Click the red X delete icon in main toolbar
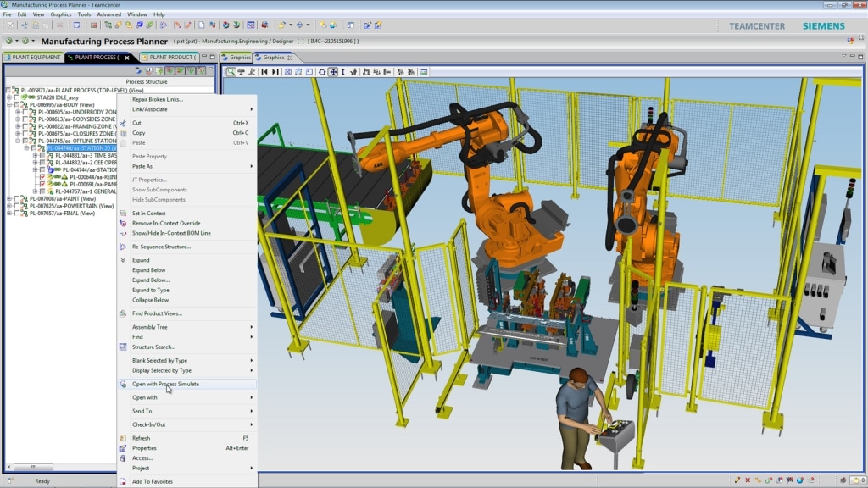868x488 pixels. click(60, 25)
